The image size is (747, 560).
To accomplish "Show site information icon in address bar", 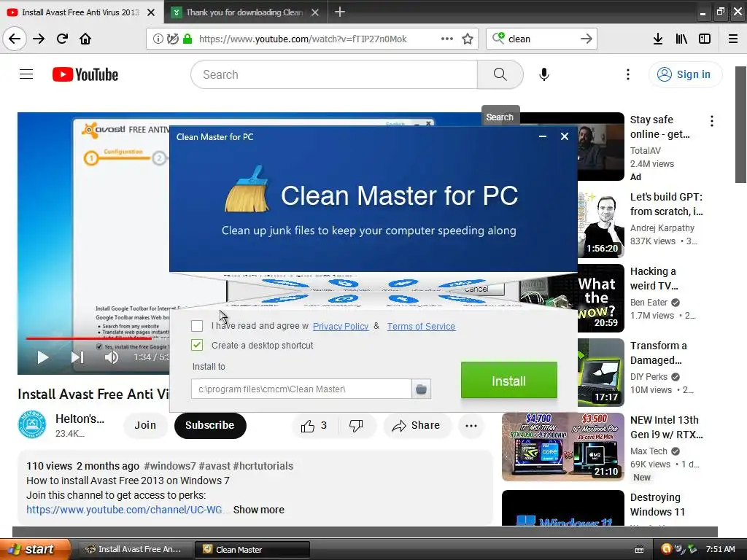I will 158,39.
